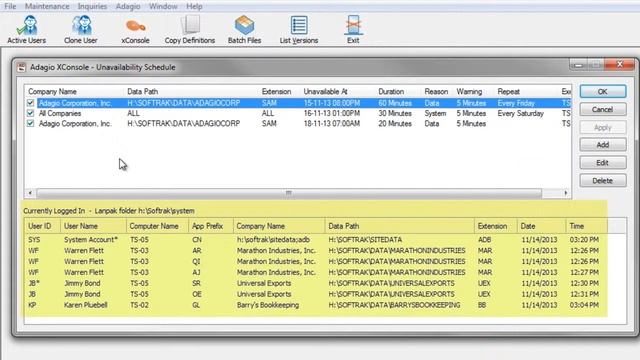Click Warren Flett's QI app prefix row
The image size is (640, 360).
tap(313, 261)
